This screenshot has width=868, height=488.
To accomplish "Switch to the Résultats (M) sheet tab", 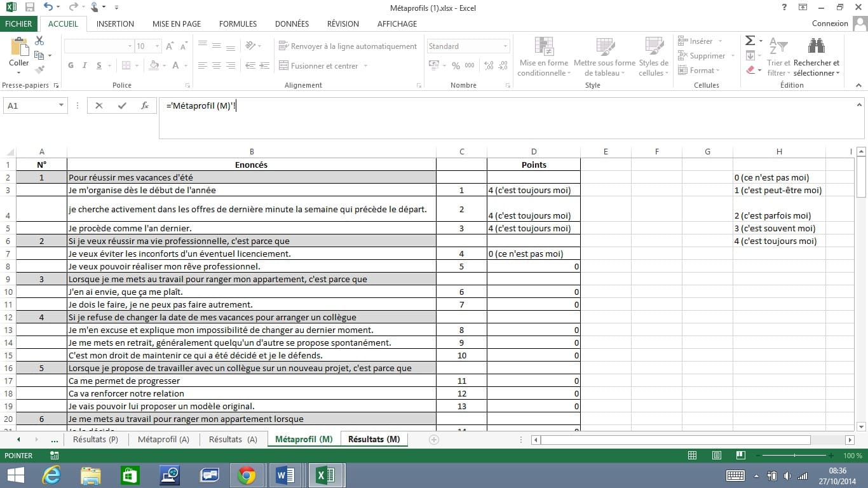I will tap(374, 440).
